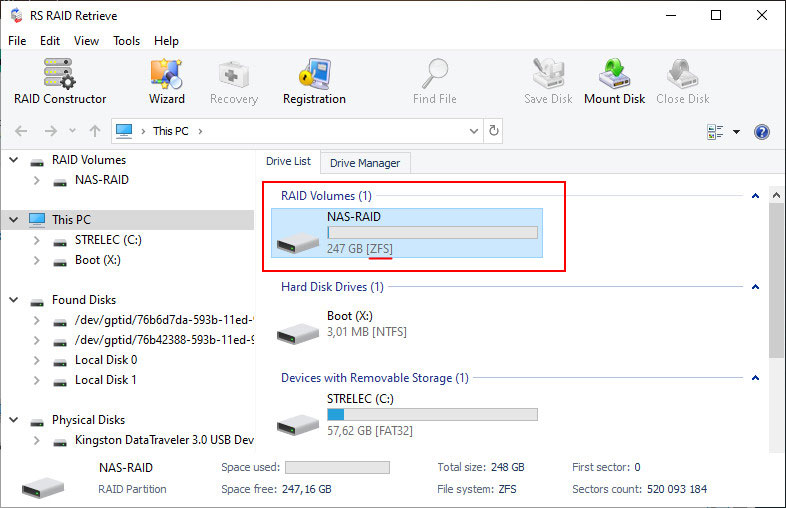
Task: Open the blue help question icon
Action: tap(761, 132)
